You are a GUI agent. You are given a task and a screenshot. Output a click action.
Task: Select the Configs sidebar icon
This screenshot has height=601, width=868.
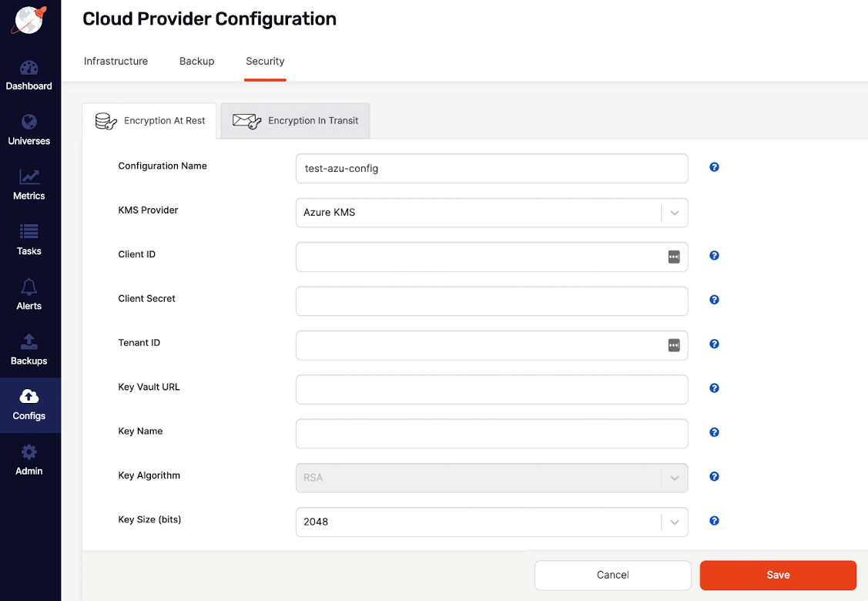(29, 404)
